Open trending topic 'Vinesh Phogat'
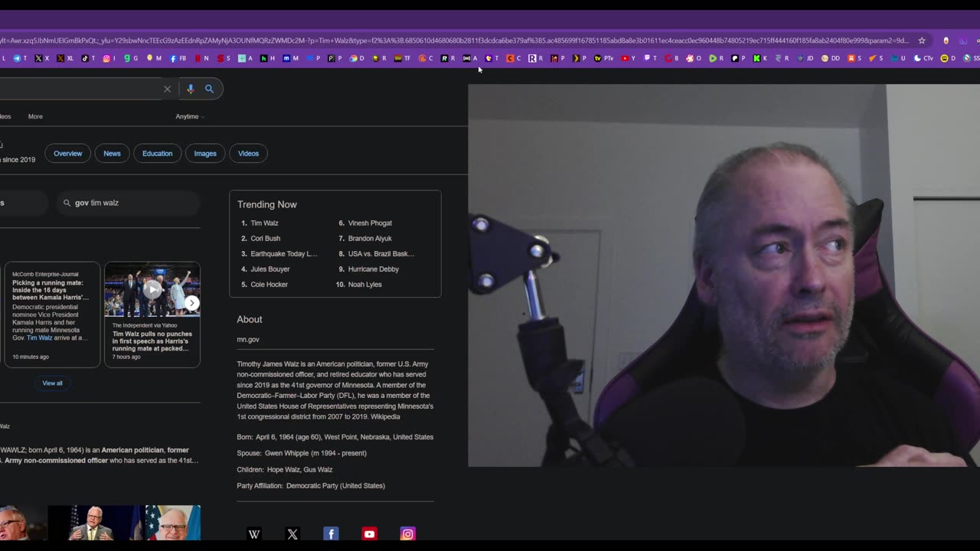980x551 pixels. pos(370,223)
